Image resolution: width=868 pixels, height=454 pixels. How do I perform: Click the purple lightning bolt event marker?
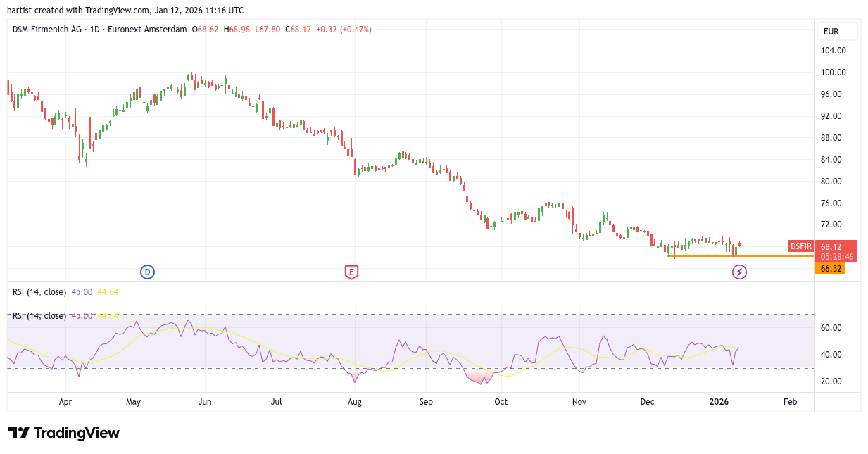739,272
